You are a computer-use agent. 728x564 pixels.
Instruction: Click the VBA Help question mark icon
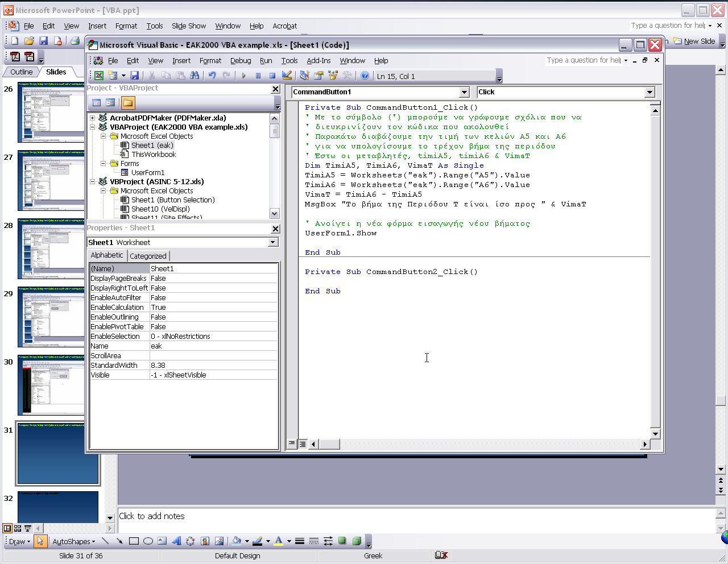click(x=365, y=76)
